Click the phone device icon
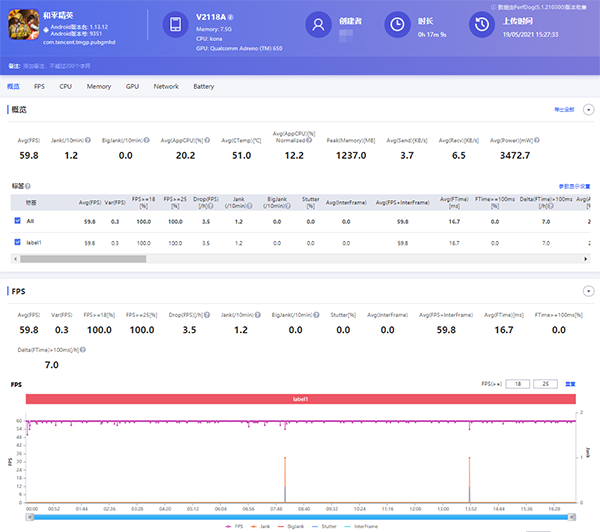This screenshot has width=600, height=532. coord(175,26)
